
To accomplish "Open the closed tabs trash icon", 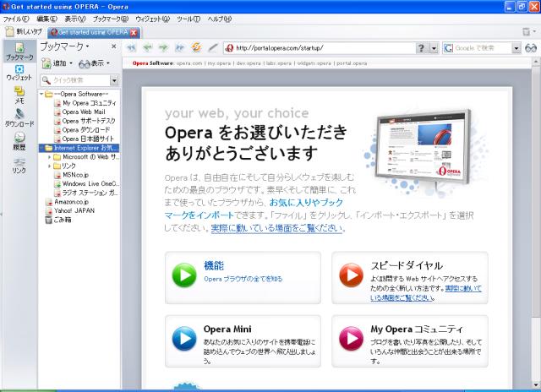I will point(526,32).
